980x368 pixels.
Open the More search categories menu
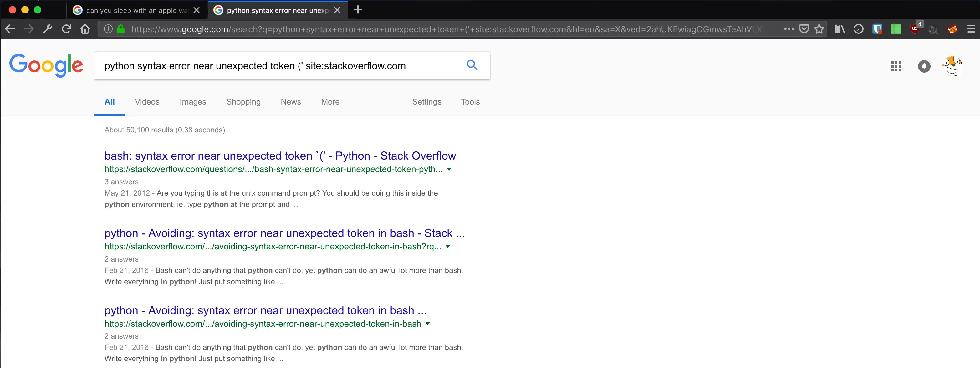pos(330,102)
